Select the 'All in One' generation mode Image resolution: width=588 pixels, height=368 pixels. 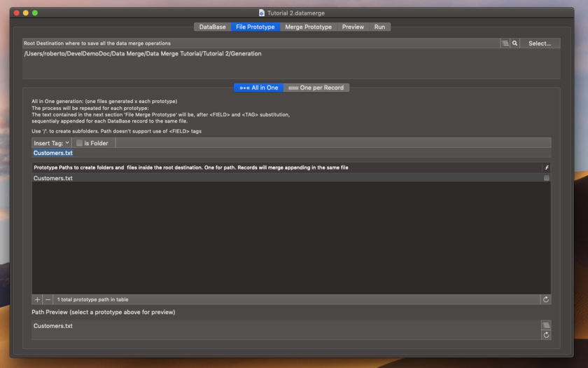point(258,88)
